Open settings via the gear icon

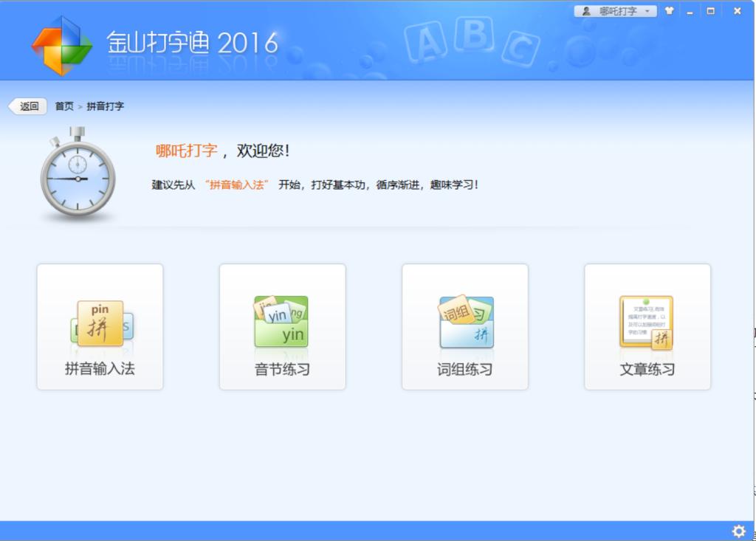point(738,531)
